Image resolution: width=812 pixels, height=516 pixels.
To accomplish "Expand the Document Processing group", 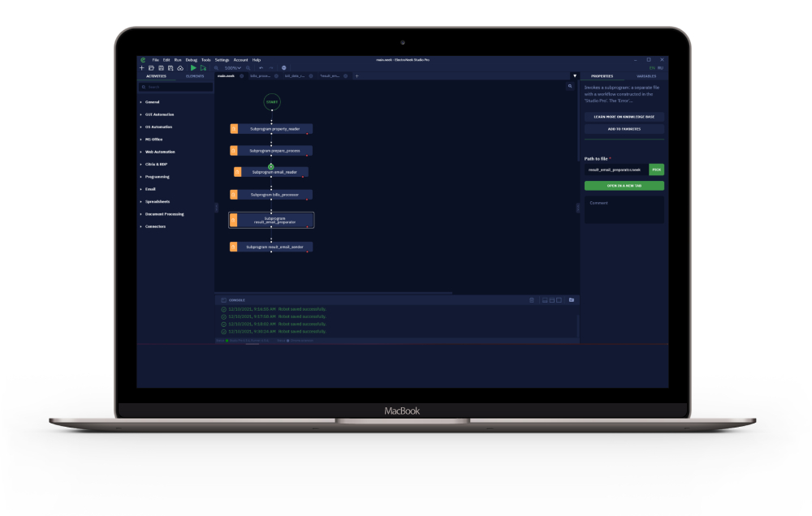I will pyautogui.click(x=164, y=213).
